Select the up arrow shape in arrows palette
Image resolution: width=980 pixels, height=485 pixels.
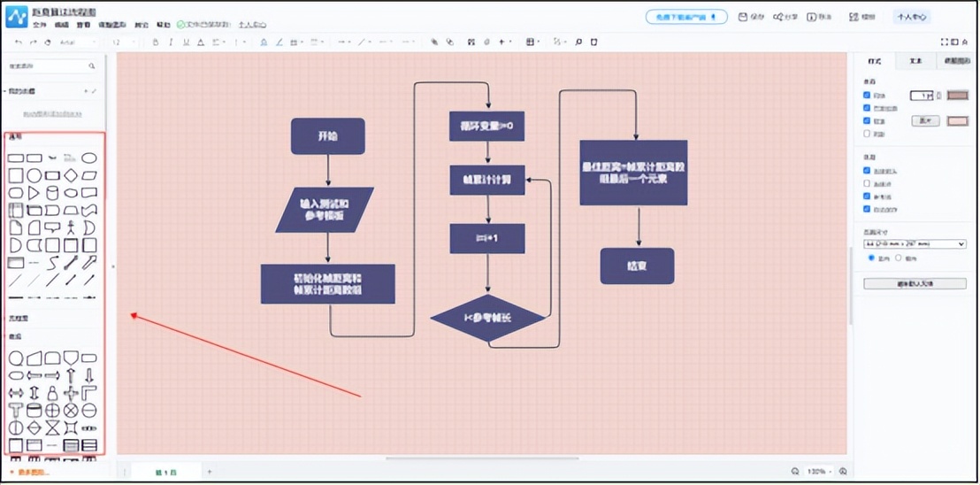coord(71,375)
